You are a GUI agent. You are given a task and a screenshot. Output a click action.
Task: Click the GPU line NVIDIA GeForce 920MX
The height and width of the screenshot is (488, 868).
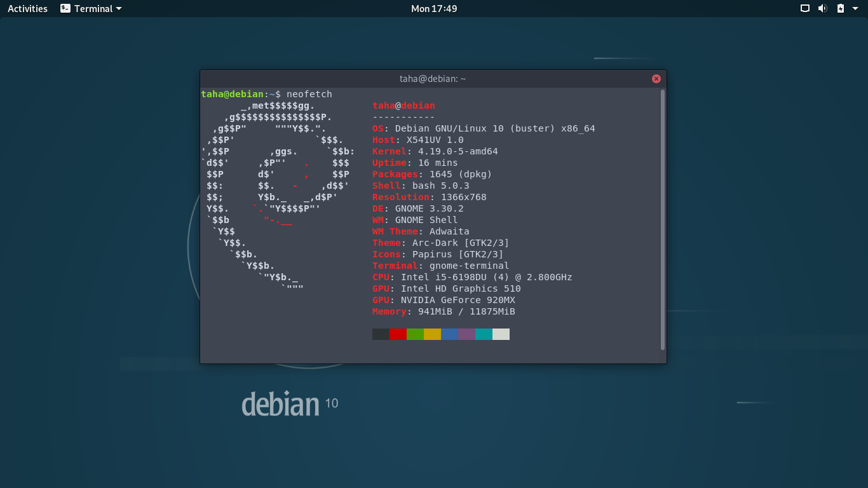(444, 300)
